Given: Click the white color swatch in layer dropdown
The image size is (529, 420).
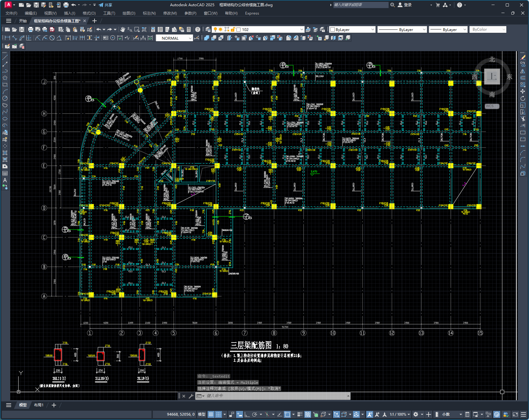Looking at the screenshot, I should (x=239, y=29).
